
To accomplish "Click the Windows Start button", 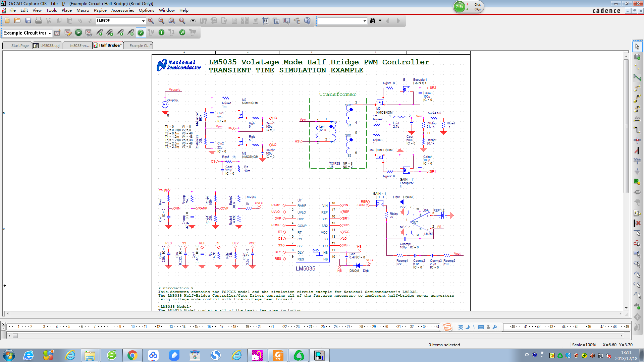I will tap(9, 355).
